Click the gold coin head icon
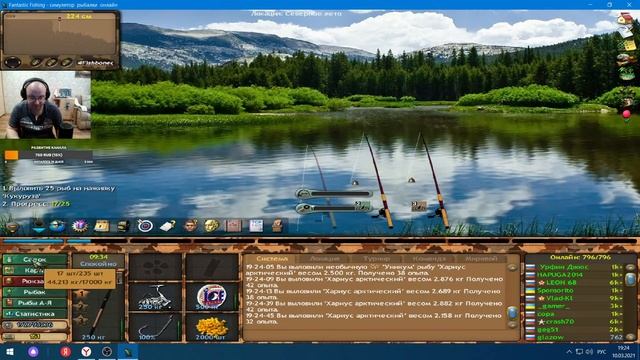This screenshot has width=640, height=360. [211, 225]
